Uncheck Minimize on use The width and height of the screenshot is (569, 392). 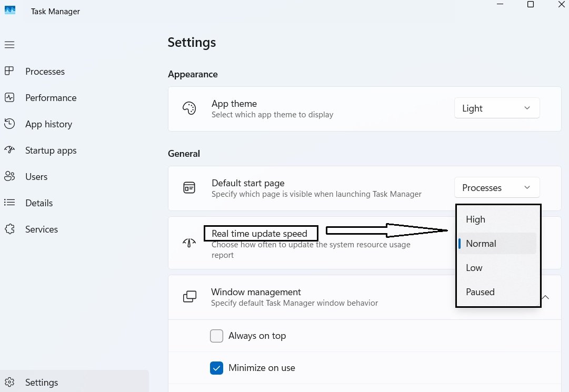[x=217, y=368]
